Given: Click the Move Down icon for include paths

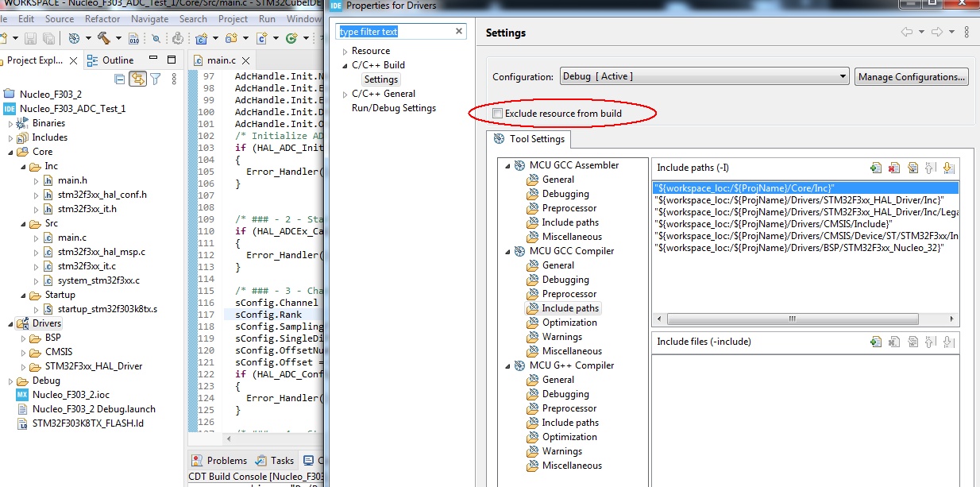Looking at the screenshot, I should pyautogui.click(x=949, y=168).
